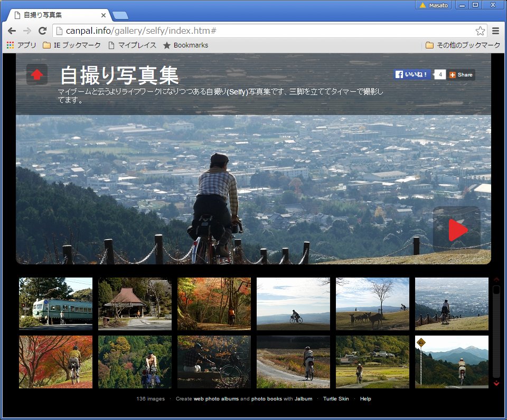The image size is (507, 420).
Task: Open thumbnail of cyclist with blue panniers
Action: [135, 362]
